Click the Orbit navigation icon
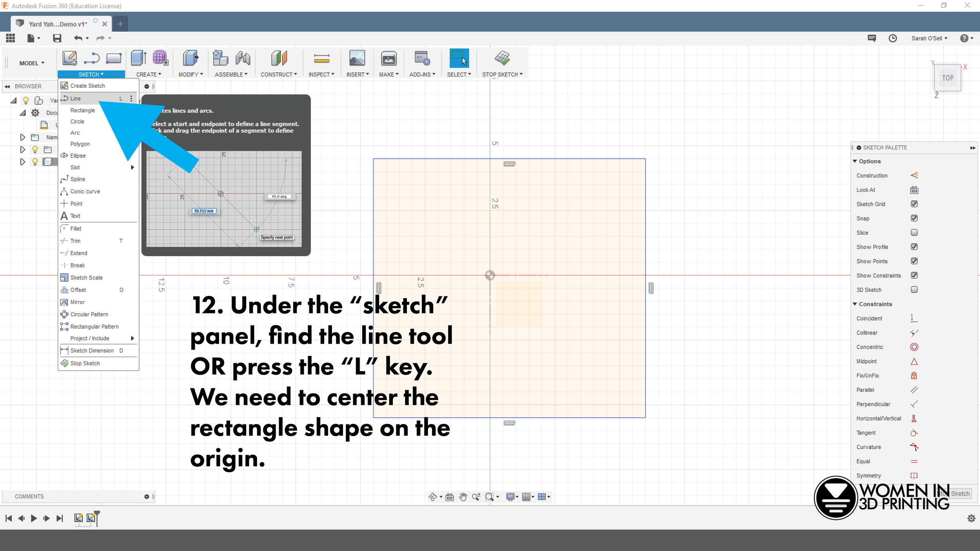The image size is (980, 551). (x=433, y=497)
